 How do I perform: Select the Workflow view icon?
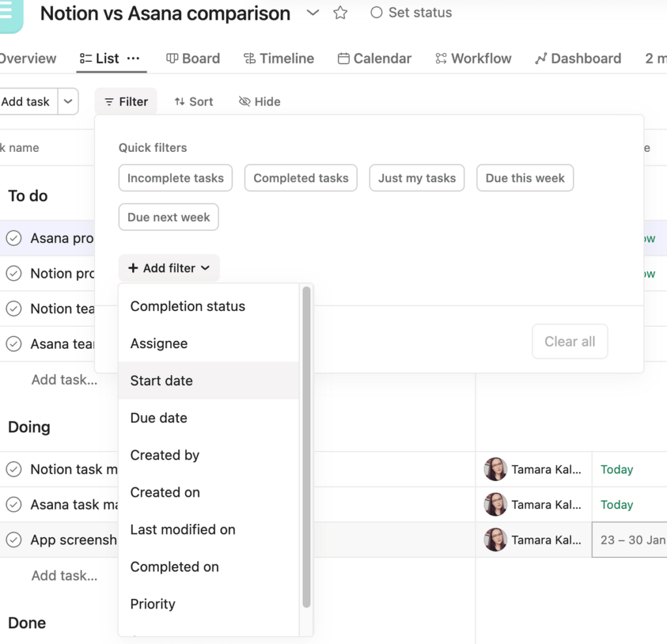(442, 58)
